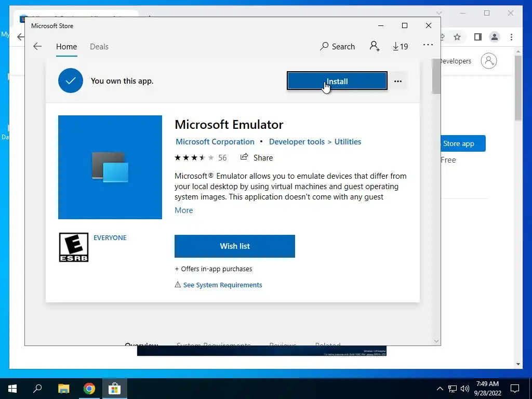Viewport: 532px width, 399px height.
Task: Open the volume tray icon
Action: (x=465, y=389)
